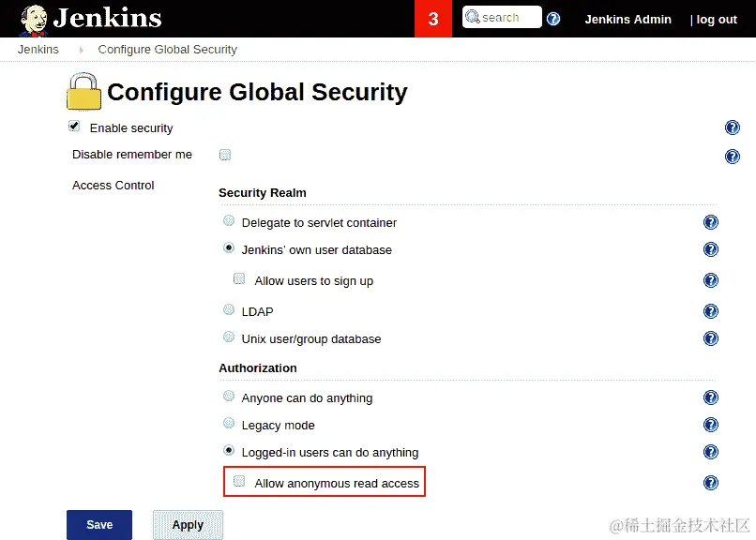Check the Disable remember me box

[x=225, y=155]
